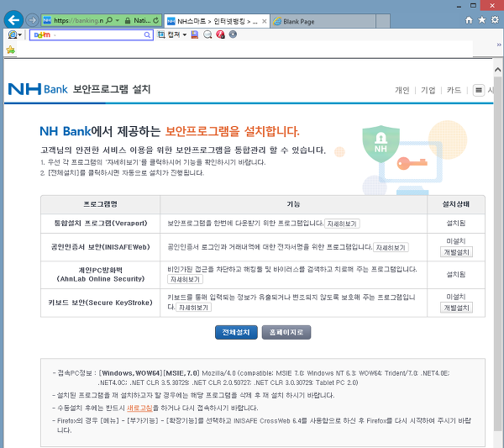504x448 pixels.
Task: Click the security lock icon in address bar
Action: (x=128, y=20)
